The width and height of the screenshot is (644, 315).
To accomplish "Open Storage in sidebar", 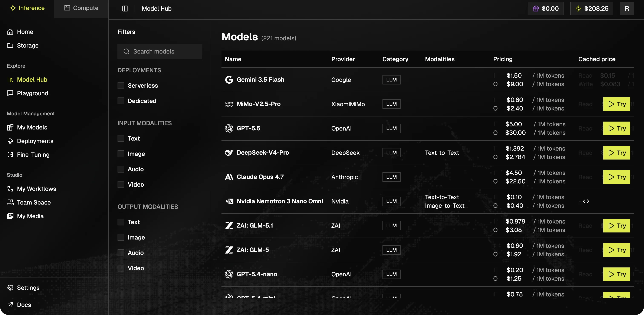I will point(23,45).
